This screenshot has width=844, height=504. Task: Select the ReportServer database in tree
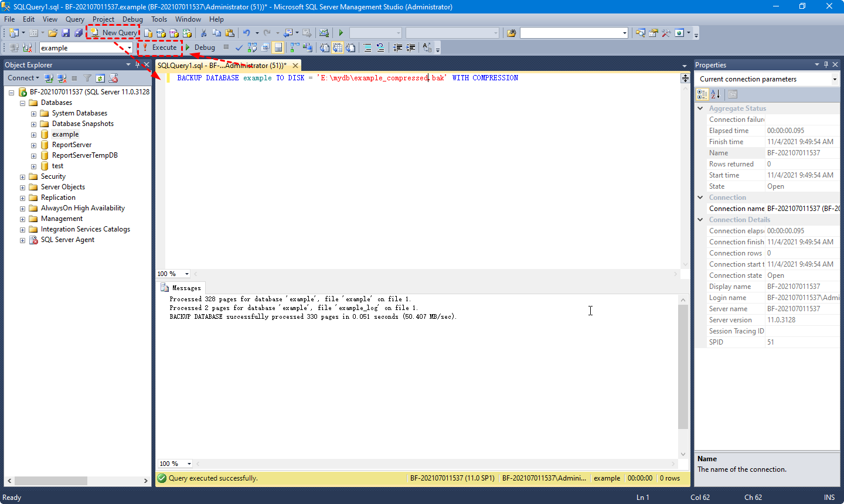coord(72,145)
